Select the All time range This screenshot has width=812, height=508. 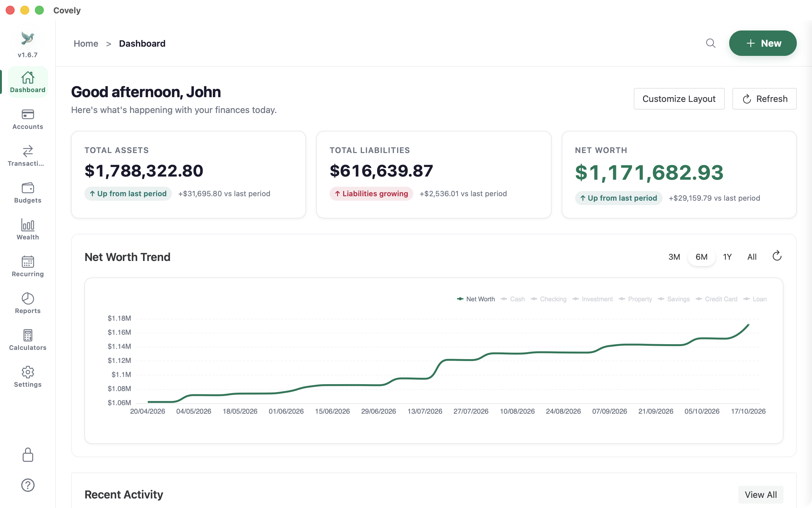pyautogui.click(x=752, y=257)
